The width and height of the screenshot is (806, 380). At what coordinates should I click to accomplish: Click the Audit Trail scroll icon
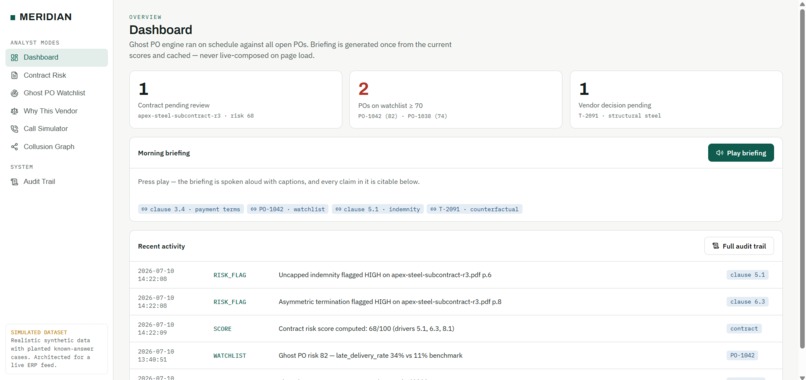[x=14, y=182]
